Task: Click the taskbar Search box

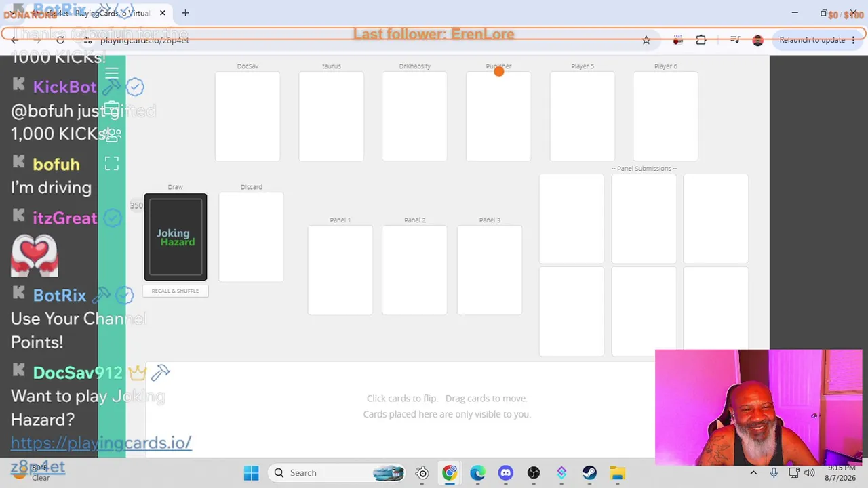Action: click(x=338, y=473)
